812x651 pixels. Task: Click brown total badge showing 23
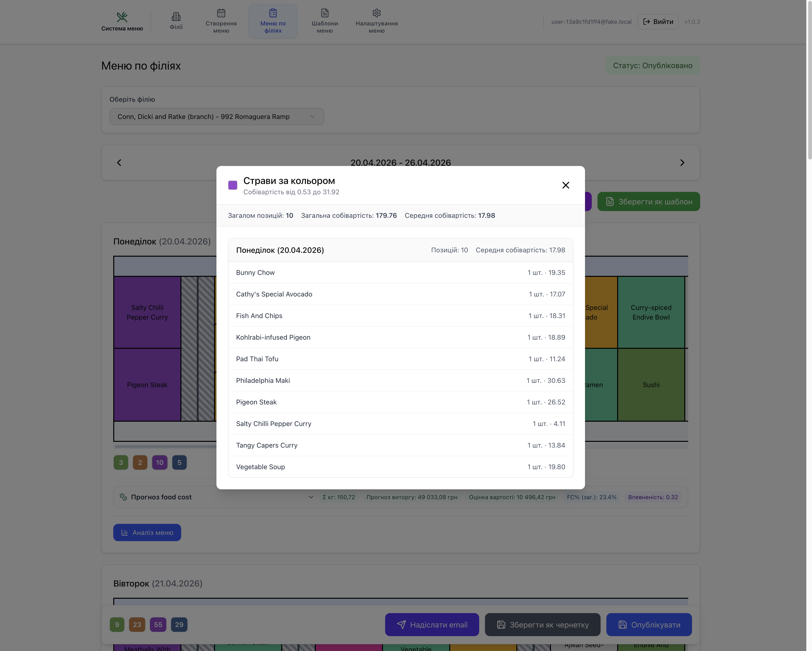point(137,625)
